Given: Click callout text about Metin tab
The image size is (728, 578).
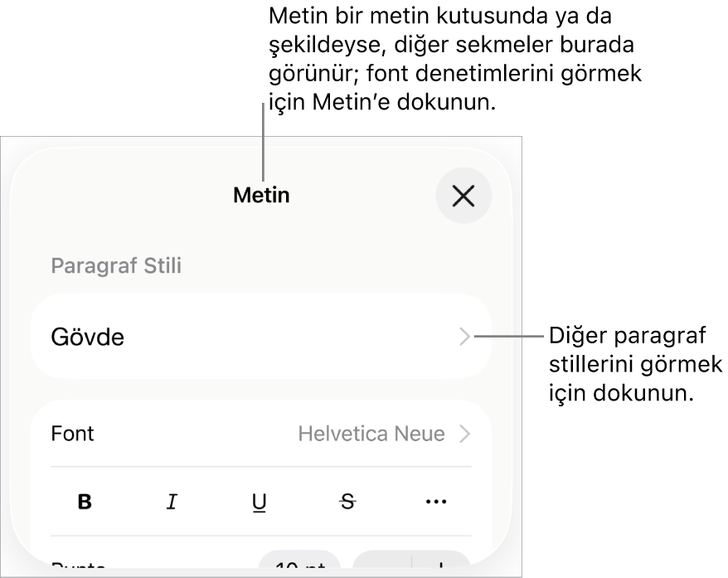Looking at the screenshot, I should [x=455, y=59].
